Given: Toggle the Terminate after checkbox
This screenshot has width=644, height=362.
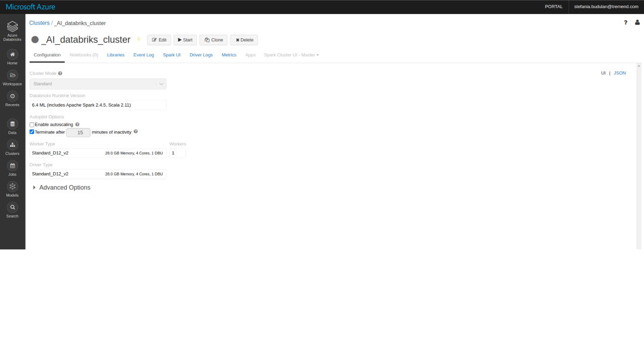Looking at the screenshot, I should 32,132.
